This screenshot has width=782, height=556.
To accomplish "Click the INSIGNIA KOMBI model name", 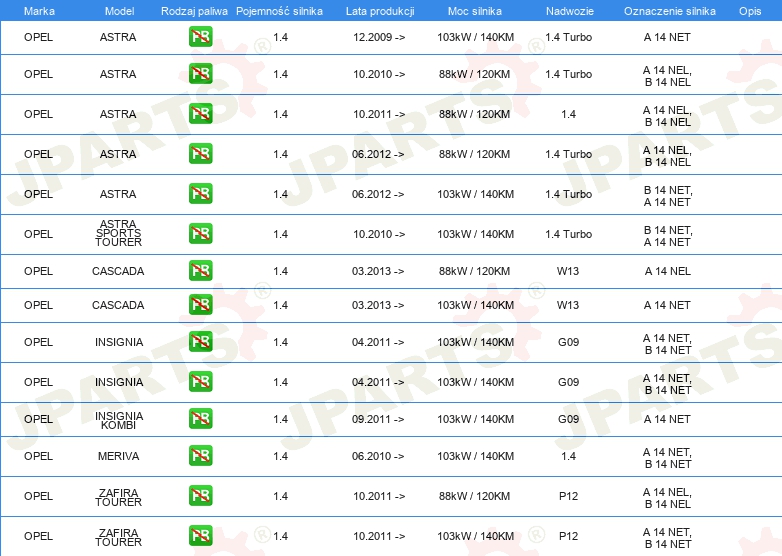I will pos(119,420).
